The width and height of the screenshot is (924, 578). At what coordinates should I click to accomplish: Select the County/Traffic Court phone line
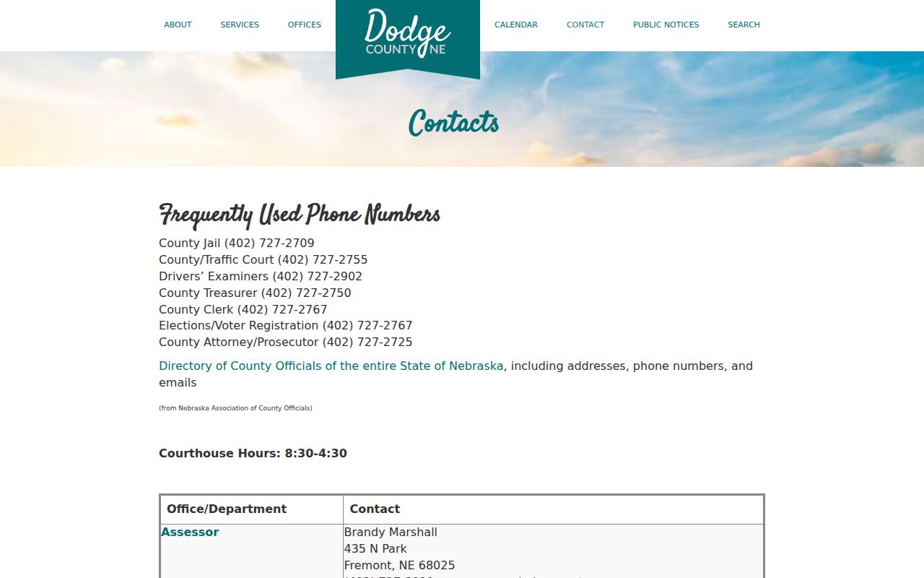(x=263, y=260)
